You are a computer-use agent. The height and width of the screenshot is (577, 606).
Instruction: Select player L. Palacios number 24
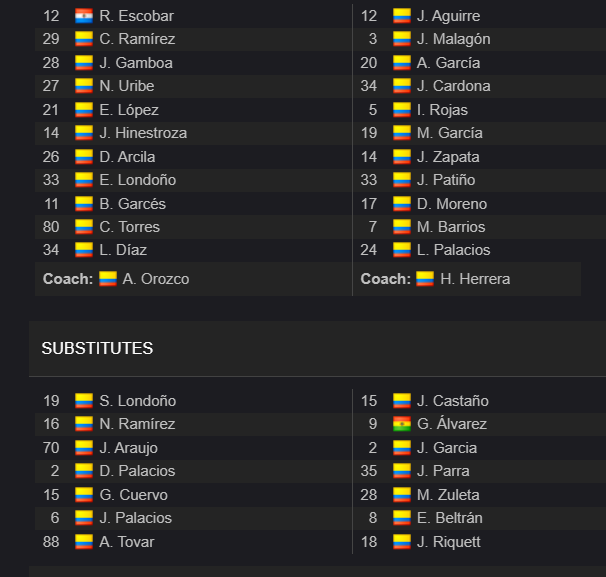point(453,250)
